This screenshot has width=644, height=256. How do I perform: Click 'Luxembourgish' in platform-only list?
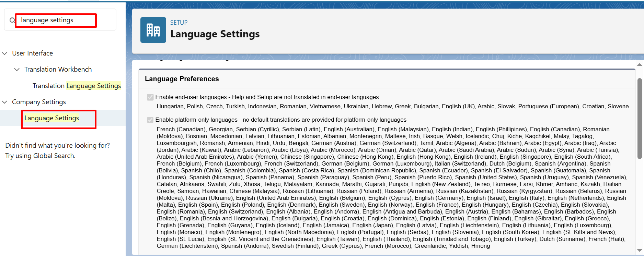pyautogui.click(x=176, y=143)
